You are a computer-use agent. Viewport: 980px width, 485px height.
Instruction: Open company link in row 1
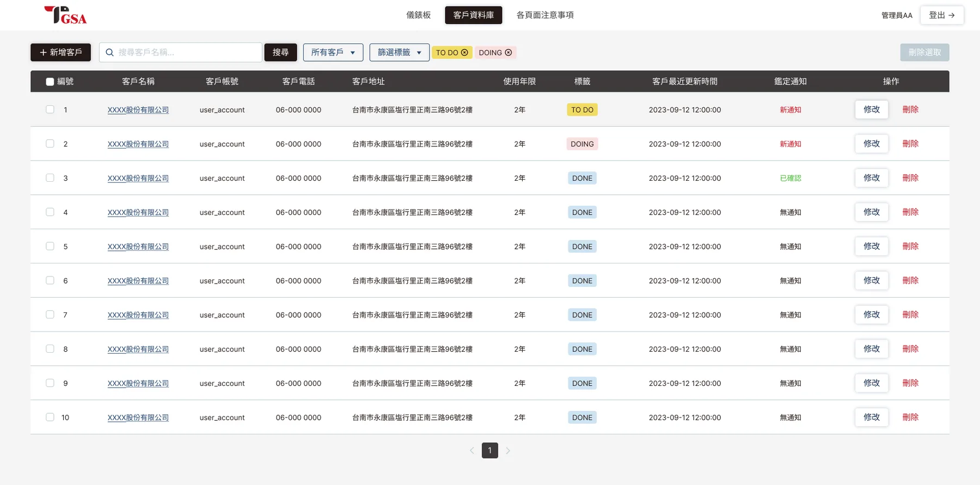coord(138,110)
